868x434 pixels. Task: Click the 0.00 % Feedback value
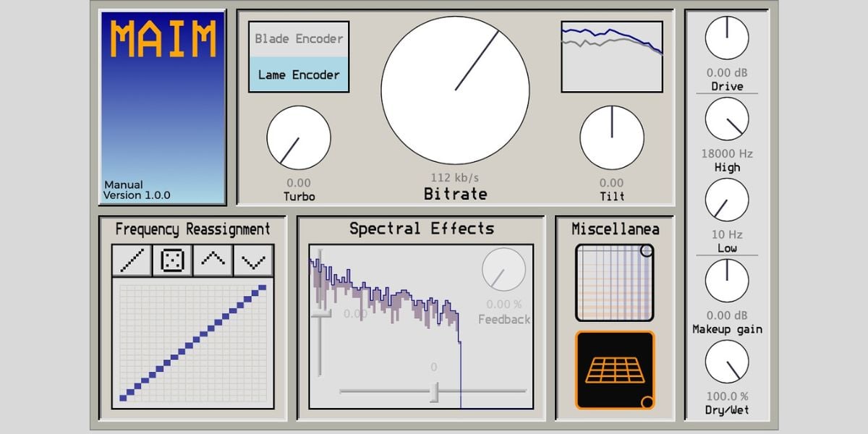(x=503, y=305)
